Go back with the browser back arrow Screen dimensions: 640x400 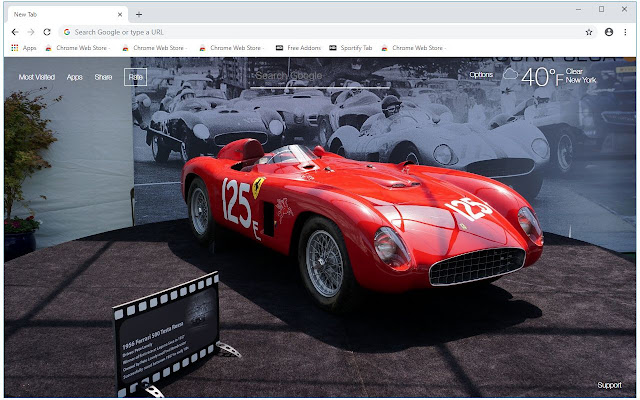point(15,32)
